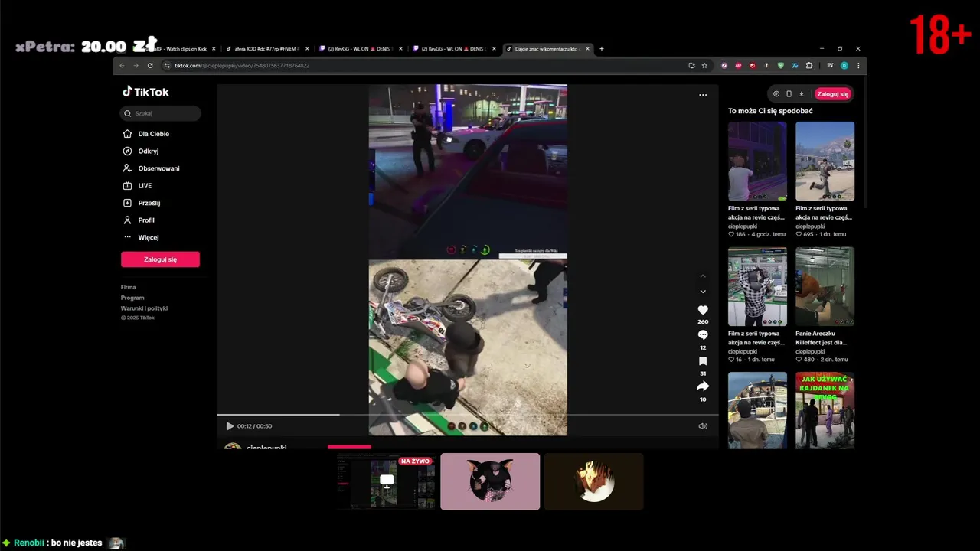Click Renobii chat message text
Image resolution: width=980 pixels, height=551 pixels.
(77, 543)
